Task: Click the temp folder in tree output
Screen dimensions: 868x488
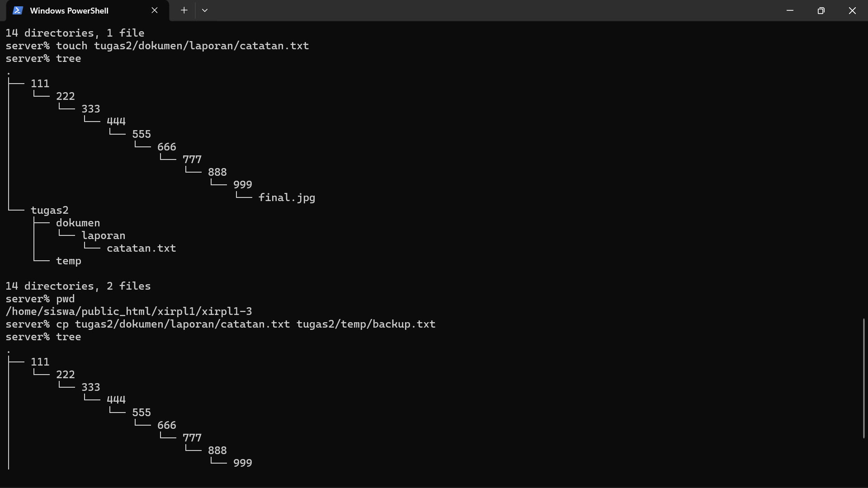Action: point(68,261)
